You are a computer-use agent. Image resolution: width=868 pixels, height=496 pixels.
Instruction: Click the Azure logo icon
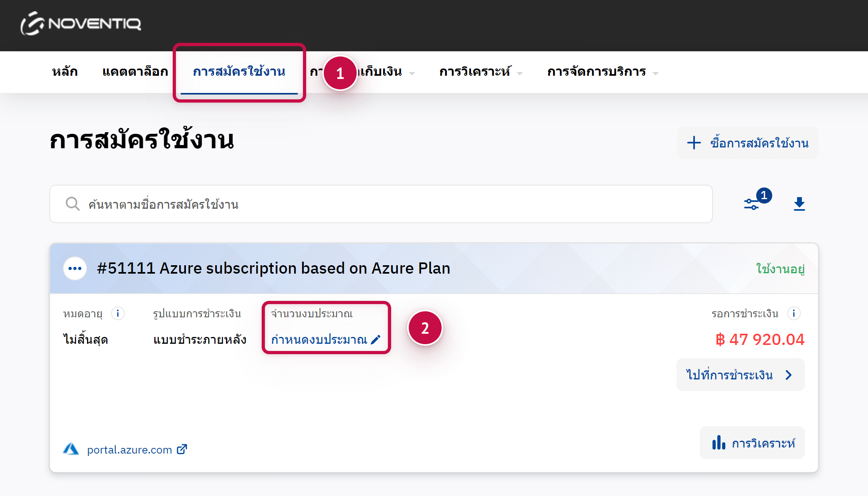coord(71,449)
